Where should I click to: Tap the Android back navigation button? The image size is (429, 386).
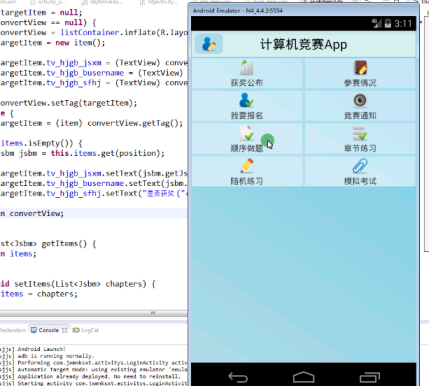point(238,377)
